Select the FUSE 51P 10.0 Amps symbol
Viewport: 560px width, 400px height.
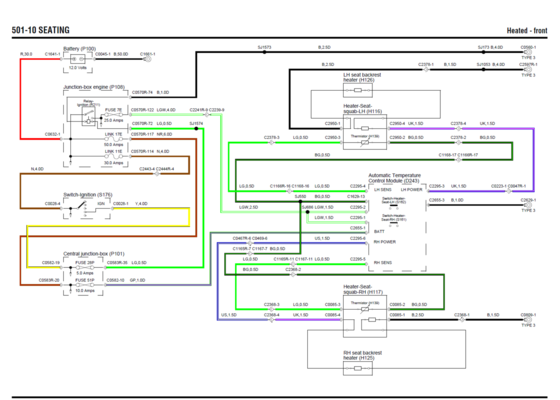click(x=84, y=285)
